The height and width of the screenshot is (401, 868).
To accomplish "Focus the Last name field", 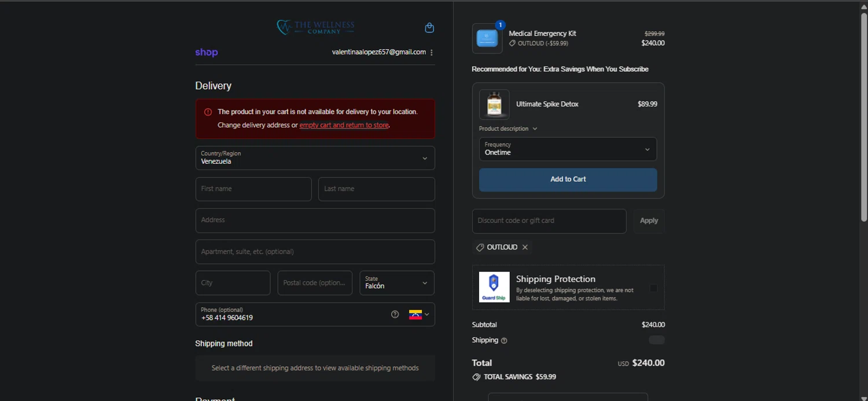I will coord(377,189).
